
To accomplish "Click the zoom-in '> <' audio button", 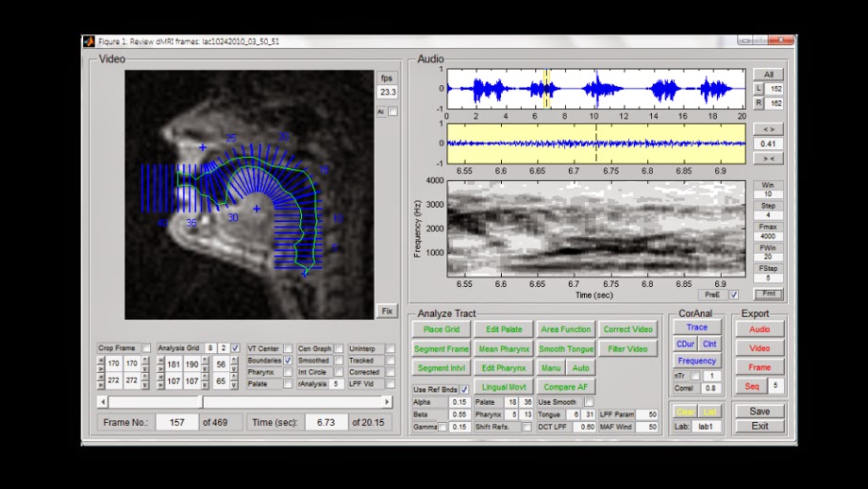I will point(768,159).
